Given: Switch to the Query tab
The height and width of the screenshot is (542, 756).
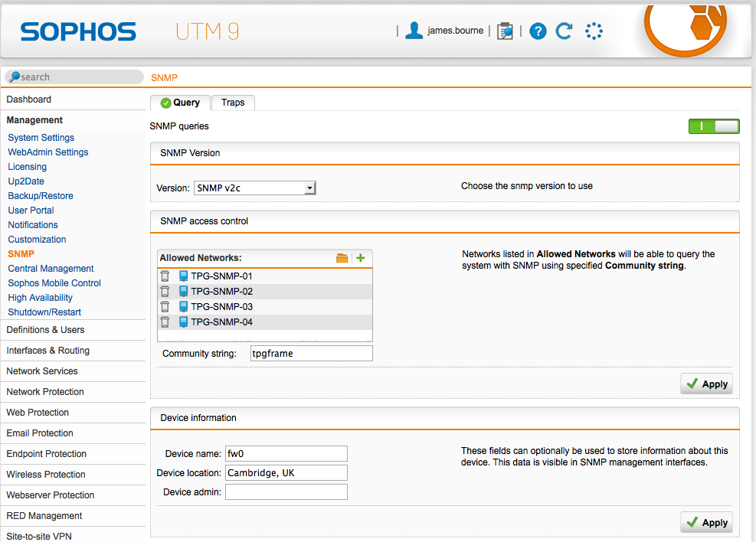Looking at the screenshot, I should tap(180, 103).
